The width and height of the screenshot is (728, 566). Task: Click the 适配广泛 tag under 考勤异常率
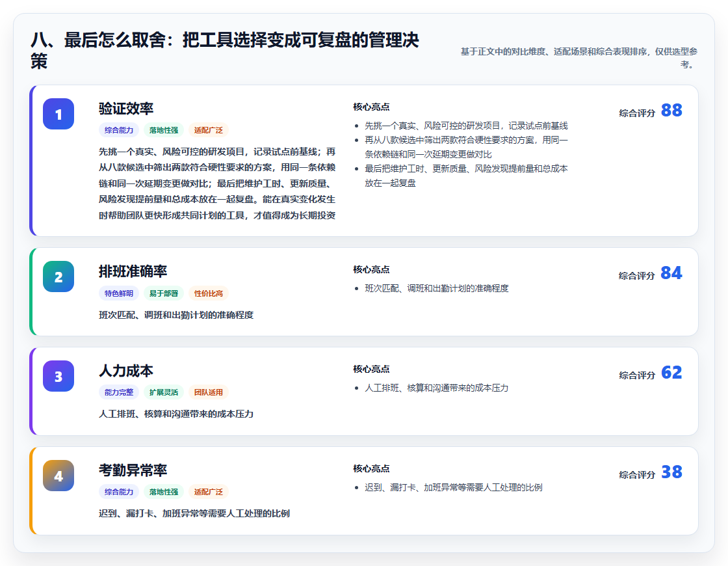coord(209,492)
